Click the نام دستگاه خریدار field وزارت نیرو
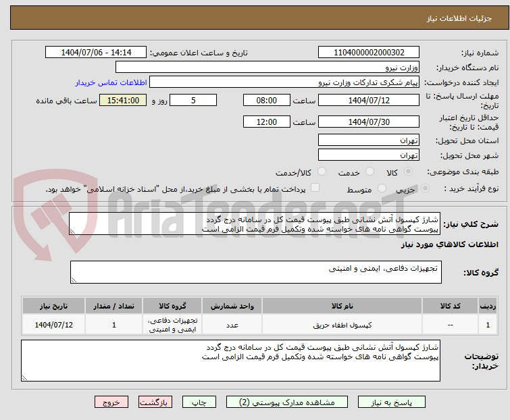510x420 pixels. (267, 68)
